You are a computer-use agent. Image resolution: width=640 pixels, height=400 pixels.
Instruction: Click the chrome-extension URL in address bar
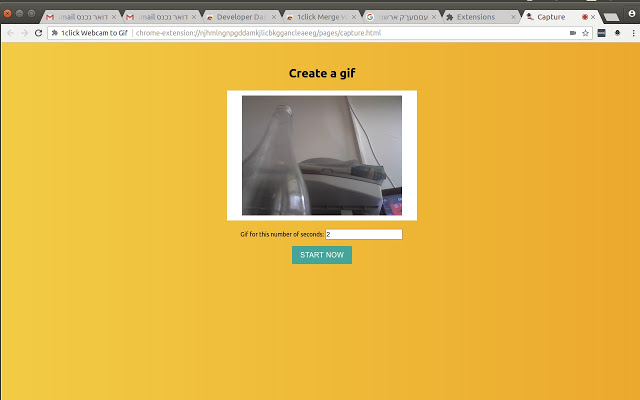pos(258,33)
